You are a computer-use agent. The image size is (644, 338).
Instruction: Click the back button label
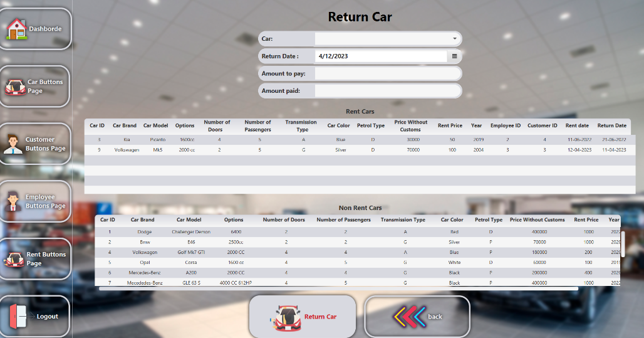pyautogui.click(x=435, y=317)
